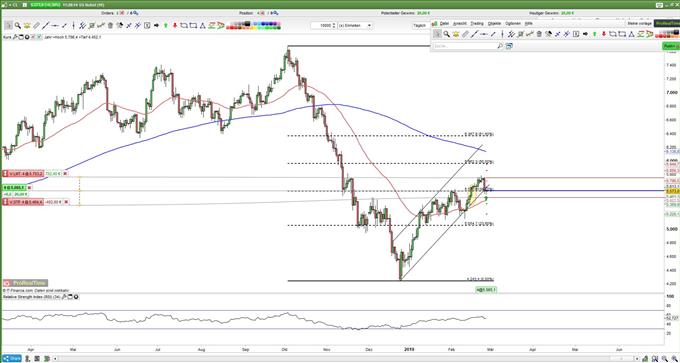
Task: Select triangle tool in floating toolbar
Action: [x=631, y=34]
